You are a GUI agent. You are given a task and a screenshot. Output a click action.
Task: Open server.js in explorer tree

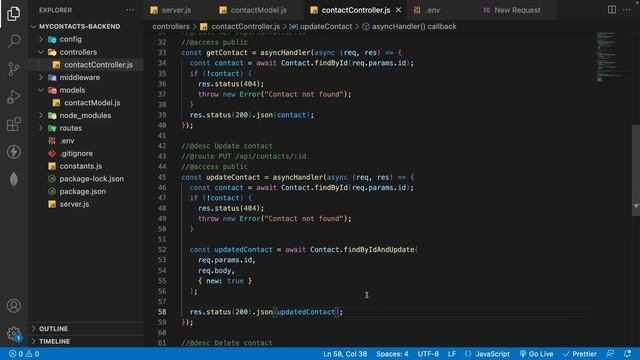click(74, 204)
